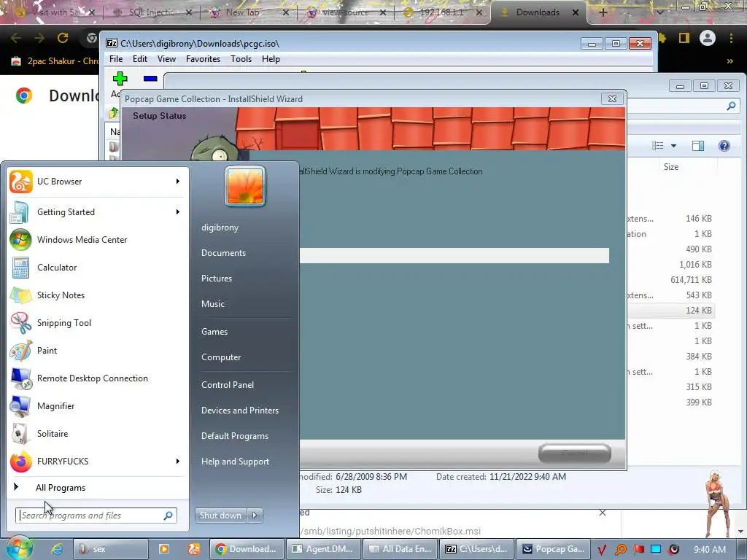Click the Size column header in Explorer
The image size is (747, 560).
coord(671,167)
